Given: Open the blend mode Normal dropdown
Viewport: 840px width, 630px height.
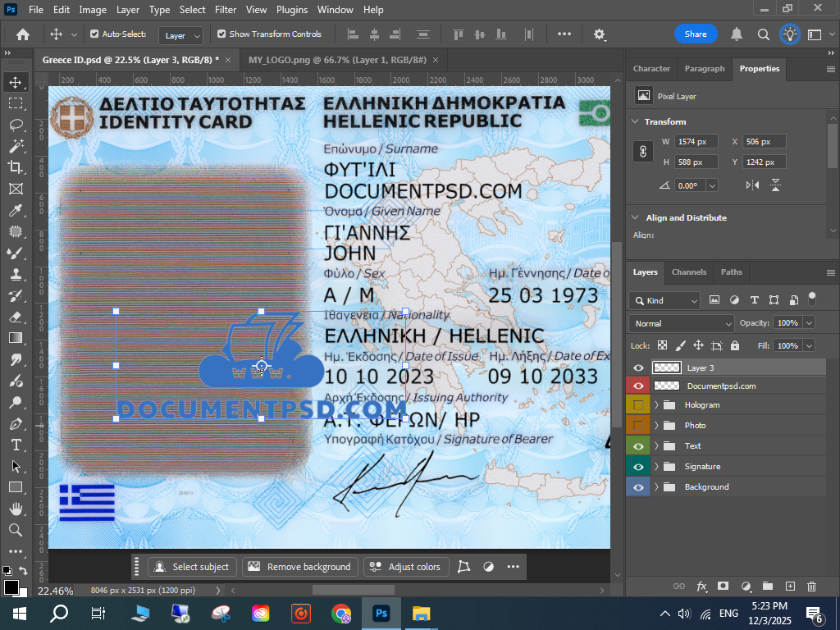Looking at the screenshot, I should [682, 323].
